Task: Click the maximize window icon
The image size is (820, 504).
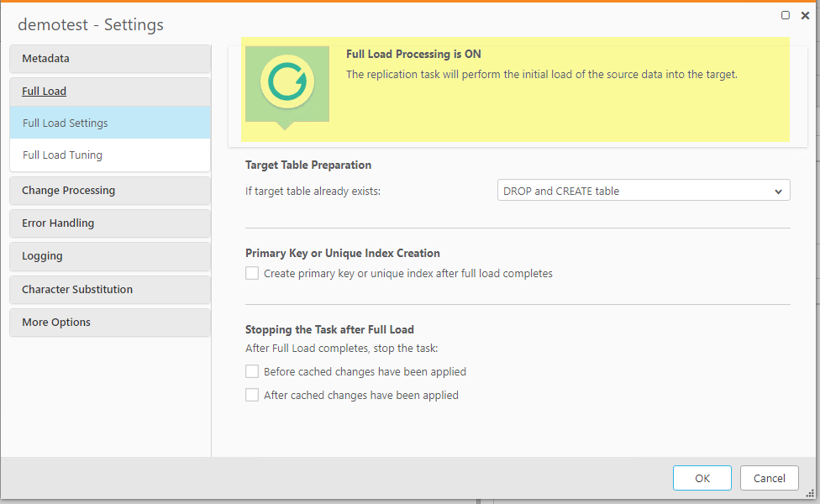Action: tap(785, 14)
